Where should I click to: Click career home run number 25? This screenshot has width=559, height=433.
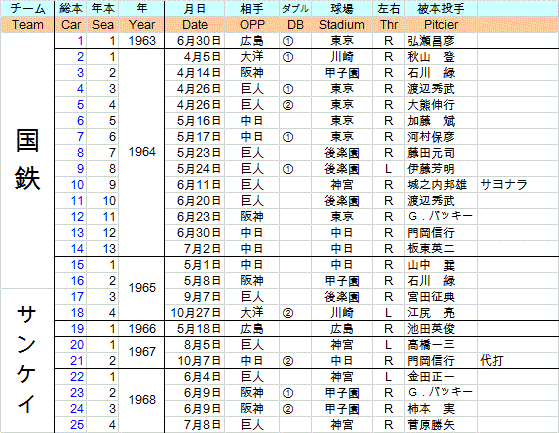click(x=71, y=424)
